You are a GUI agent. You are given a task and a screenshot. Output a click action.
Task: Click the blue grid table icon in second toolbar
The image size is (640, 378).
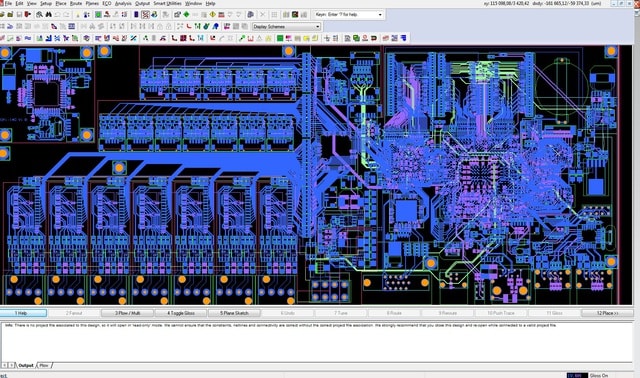point(71,27)
